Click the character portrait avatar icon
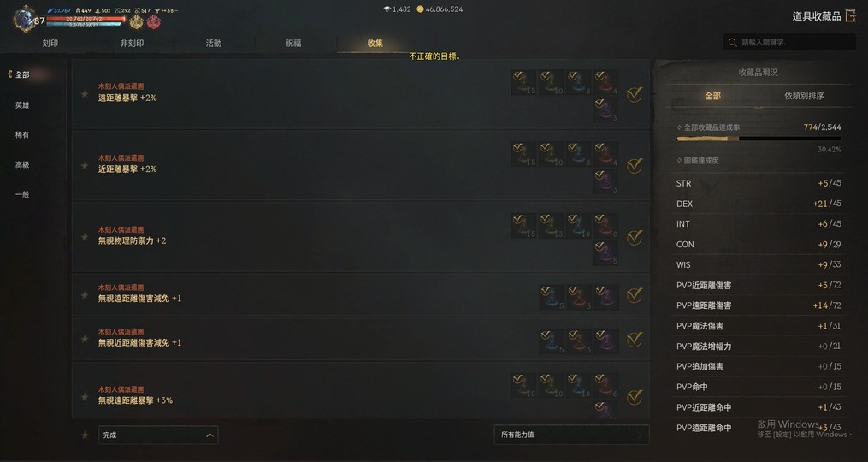This screenshot has width=868, height=462. 24,19
